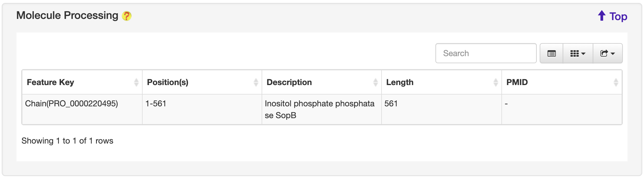Screen dimensions: 644x179
Task: Sort table by Description header text
Action: tap(289, 82)
